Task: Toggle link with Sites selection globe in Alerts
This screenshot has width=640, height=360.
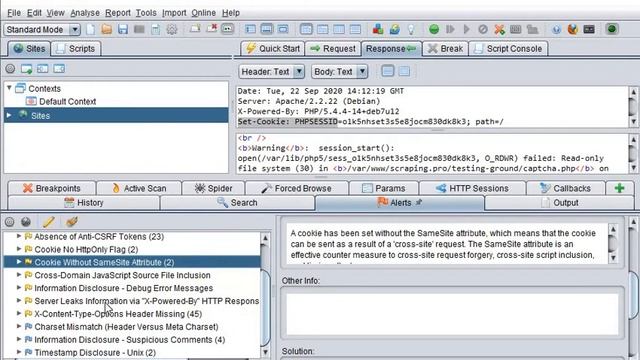Action: [26, 222]
